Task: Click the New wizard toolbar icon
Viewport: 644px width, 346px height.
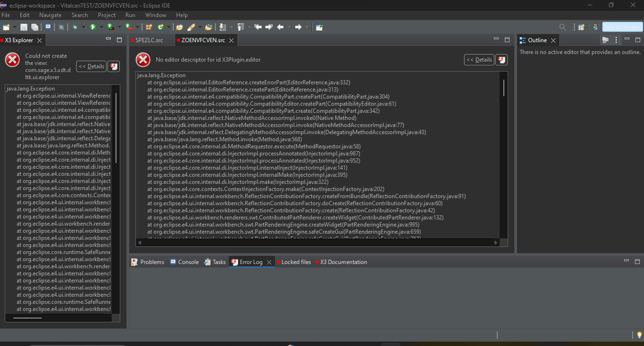Action: [x=6, y=27]
